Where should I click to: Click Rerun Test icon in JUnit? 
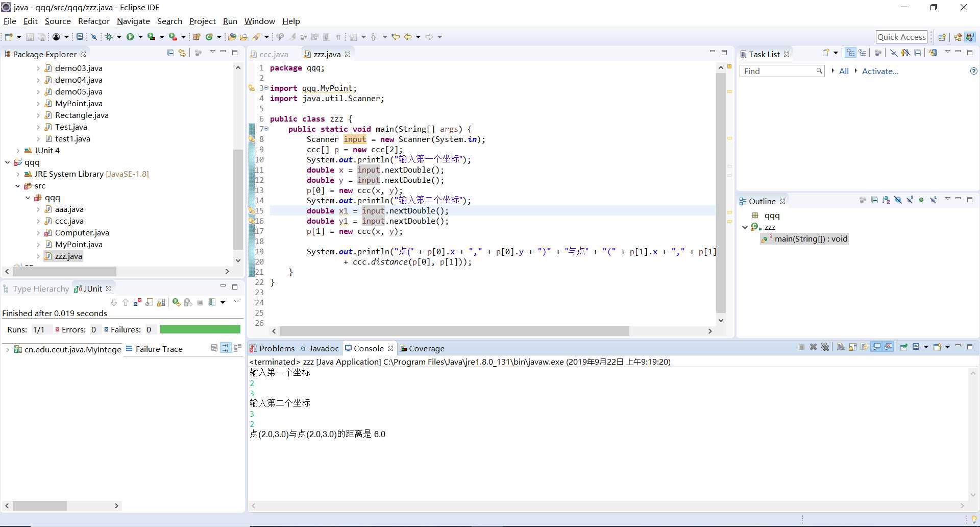click(176, 302)
